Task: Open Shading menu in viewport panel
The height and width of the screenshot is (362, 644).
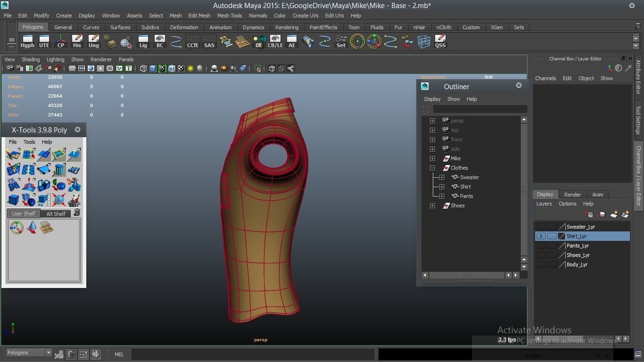Action: click(x=31, y=59)
